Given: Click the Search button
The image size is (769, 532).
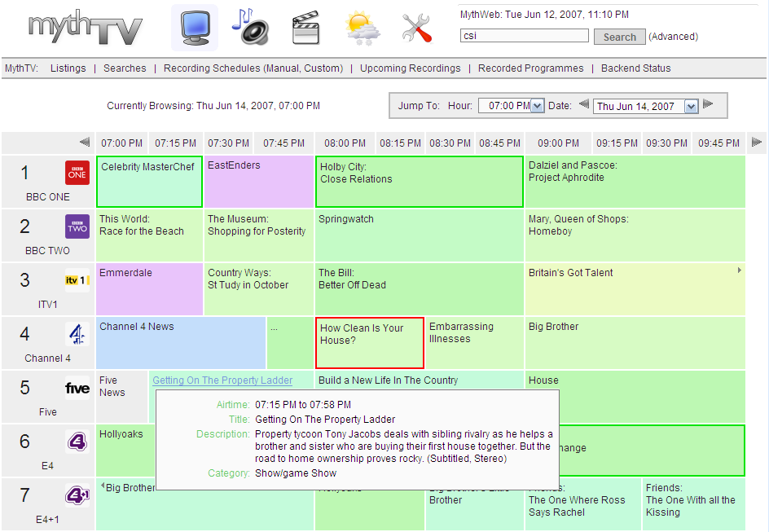Looking at the screenshot, I should [x=619, y=37].
